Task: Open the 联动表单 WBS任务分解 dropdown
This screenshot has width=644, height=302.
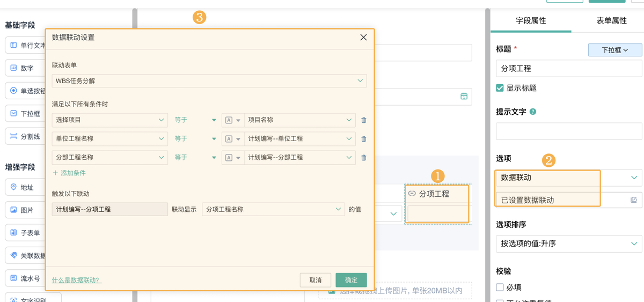Action: (209, 81)
